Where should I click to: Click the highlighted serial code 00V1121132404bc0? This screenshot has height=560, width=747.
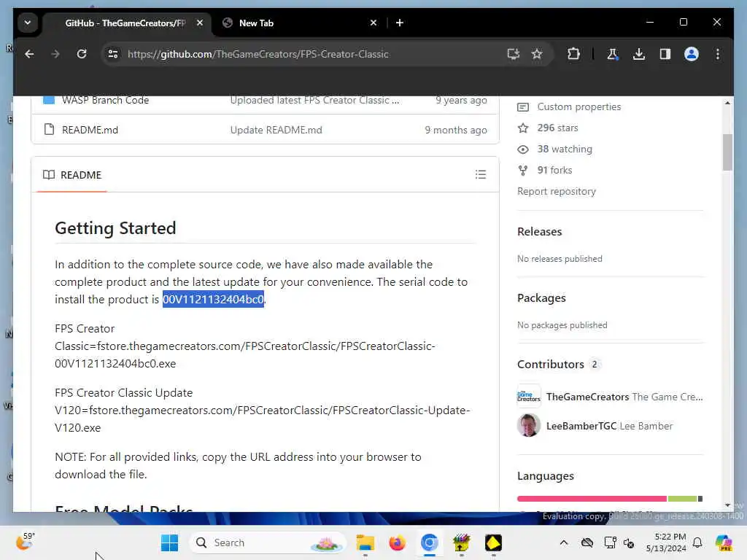pyautogui.click(x=213, y=299)
